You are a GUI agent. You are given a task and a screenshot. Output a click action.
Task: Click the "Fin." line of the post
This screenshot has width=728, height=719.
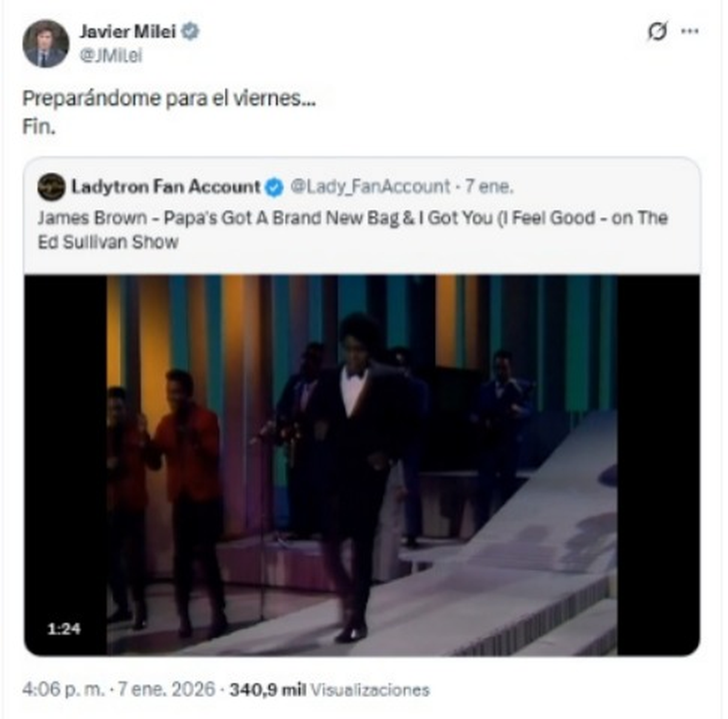(39, 127)
